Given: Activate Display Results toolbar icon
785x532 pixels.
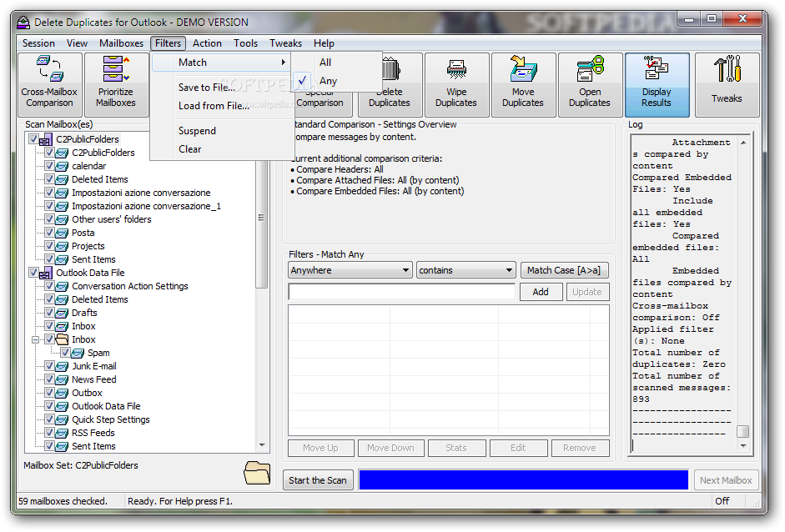Looking at the screenshot, I should click(x=657, y=84).
